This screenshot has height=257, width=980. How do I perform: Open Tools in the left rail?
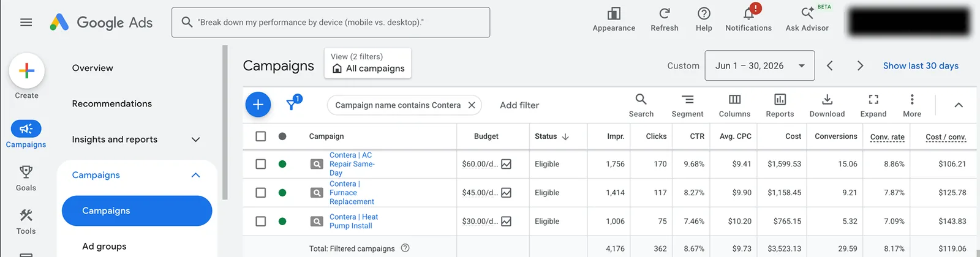[26, 222]
